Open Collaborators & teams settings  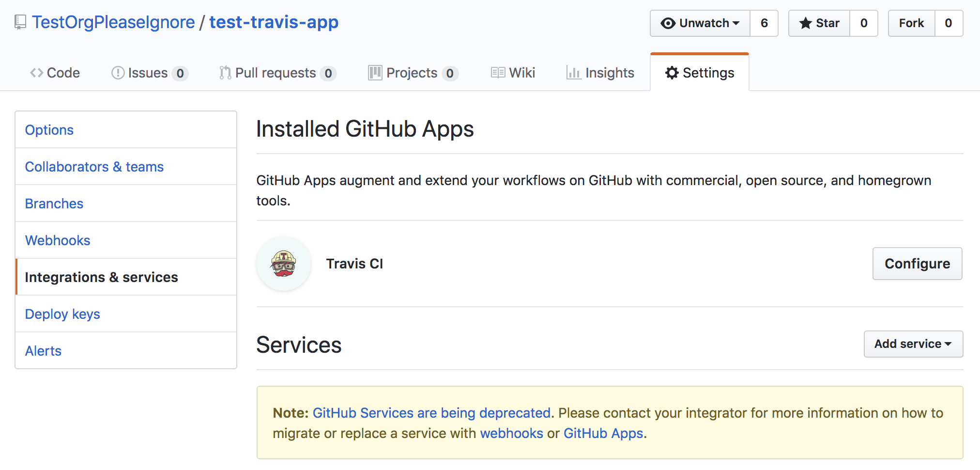click(x=126, y=167)
